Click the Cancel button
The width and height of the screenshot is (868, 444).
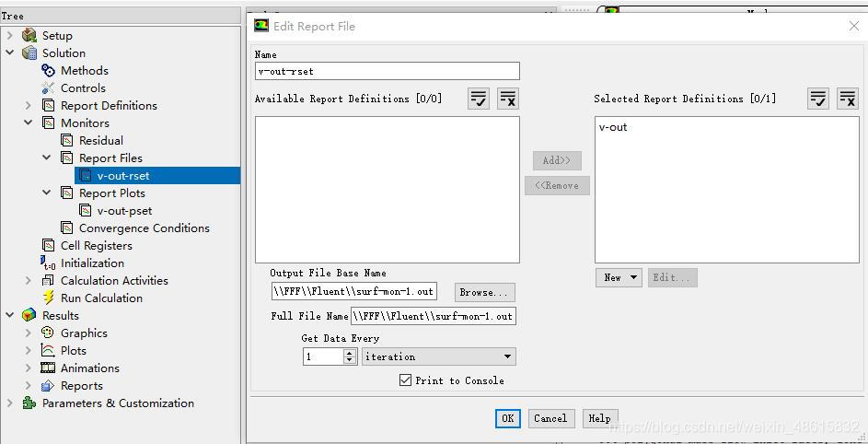tap(550, 418)
